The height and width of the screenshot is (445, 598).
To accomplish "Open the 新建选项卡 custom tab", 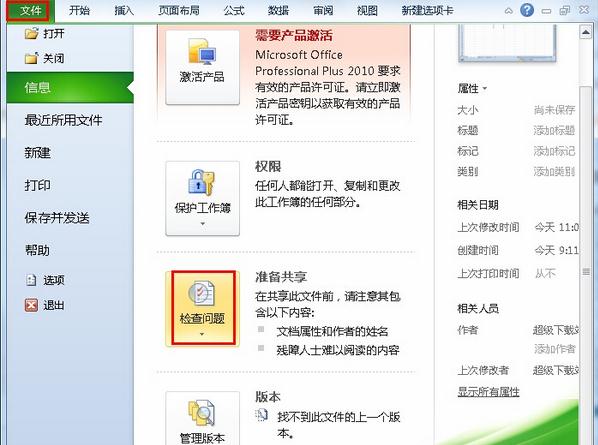I will 427,10.
